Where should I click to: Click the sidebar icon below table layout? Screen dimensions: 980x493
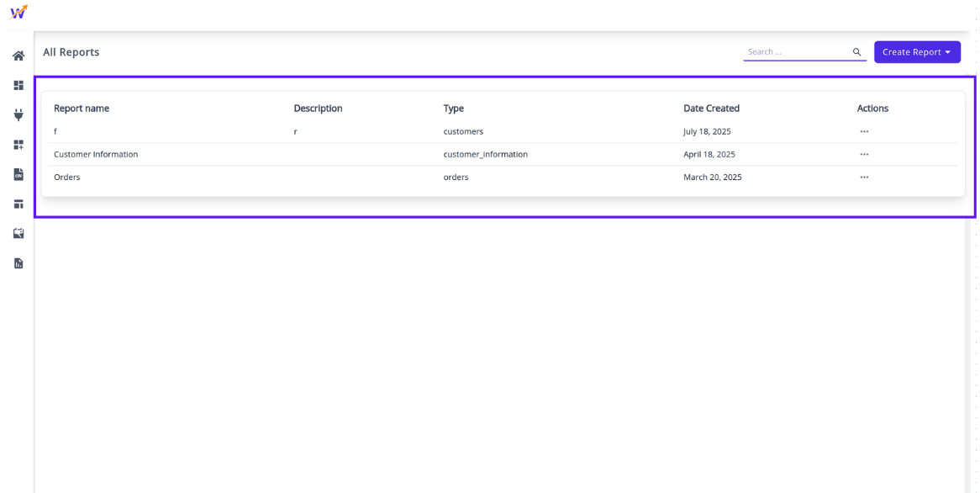click(x=18, y=234)
